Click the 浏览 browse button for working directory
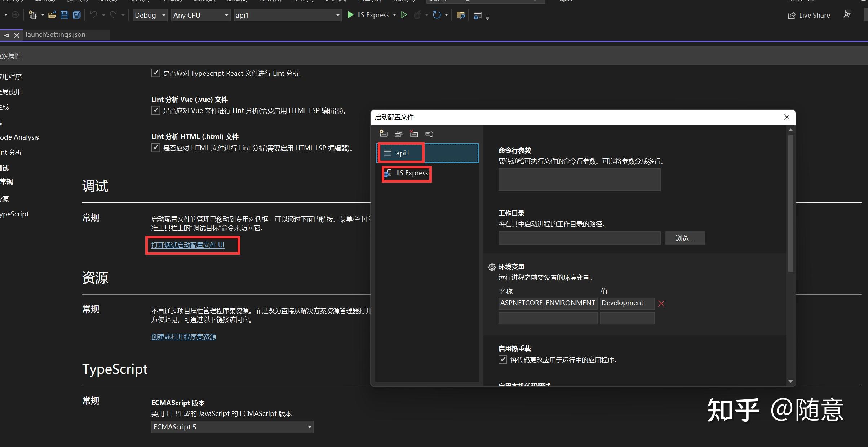The width and height of the screenshot is (868, 447). point(685,238)
